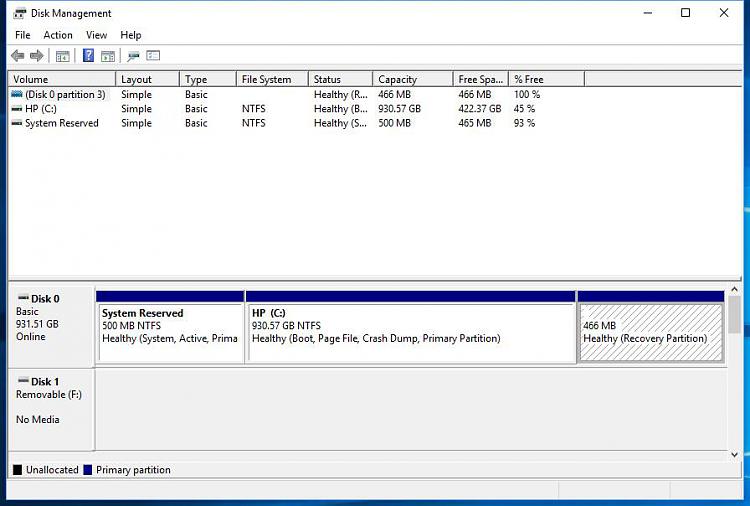The image size is (750, 506).
Task: Click the drive icon beside System Reserved row
Action: (17, 123)
